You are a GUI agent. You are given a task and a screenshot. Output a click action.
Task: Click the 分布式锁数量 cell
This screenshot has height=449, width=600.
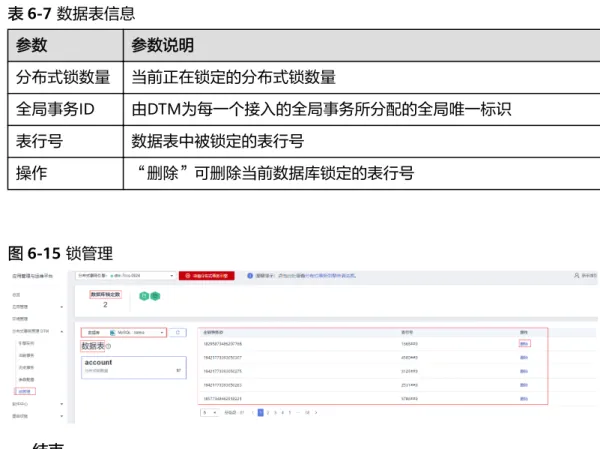coord(63,77)
